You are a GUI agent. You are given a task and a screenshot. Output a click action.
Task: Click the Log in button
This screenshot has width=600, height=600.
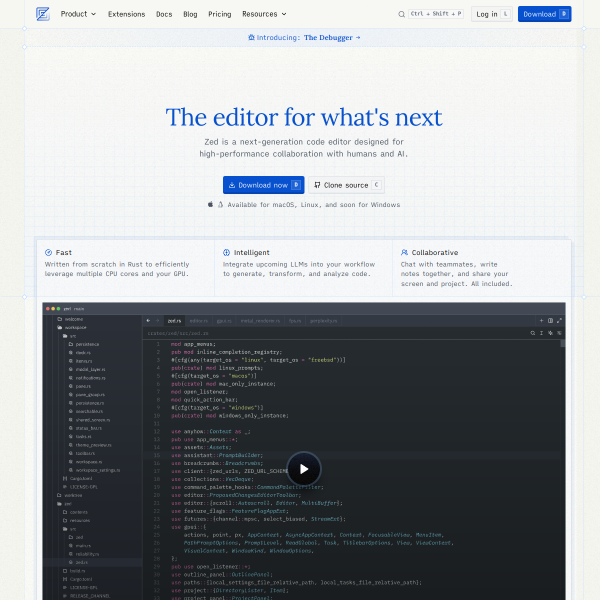[493, 14]
